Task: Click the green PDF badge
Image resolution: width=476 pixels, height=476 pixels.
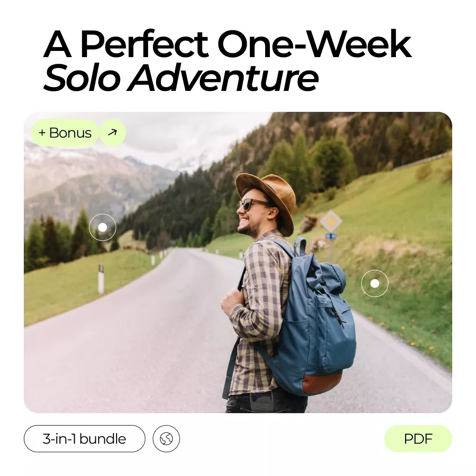Action: 418,439
